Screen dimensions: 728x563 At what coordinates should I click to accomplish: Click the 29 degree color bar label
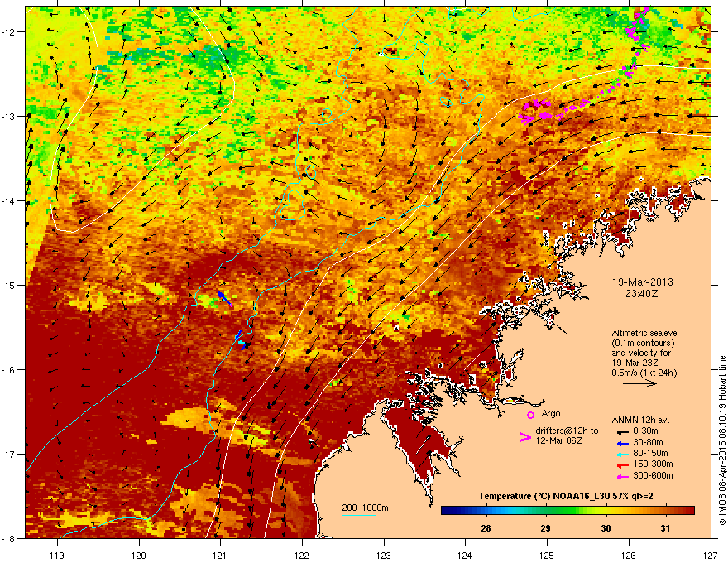pyautogui.click(x=545, y=528)
